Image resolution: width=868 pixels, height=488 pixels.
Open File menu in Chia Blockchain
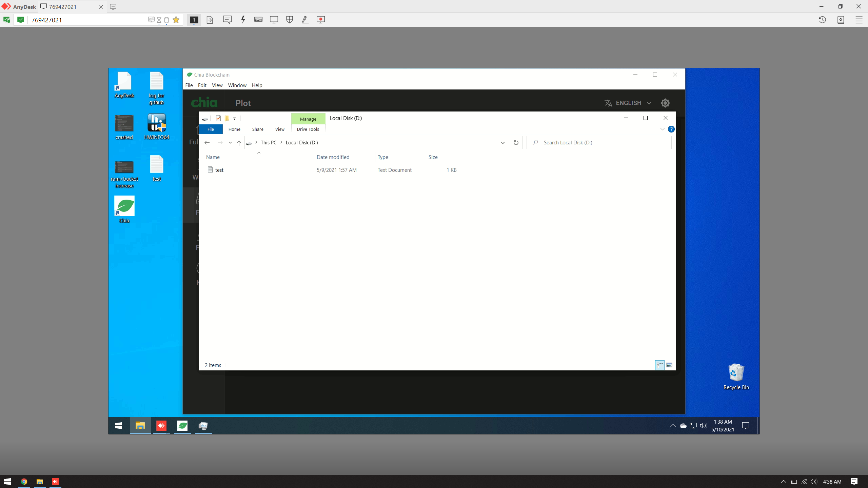(x=189, y=85)
